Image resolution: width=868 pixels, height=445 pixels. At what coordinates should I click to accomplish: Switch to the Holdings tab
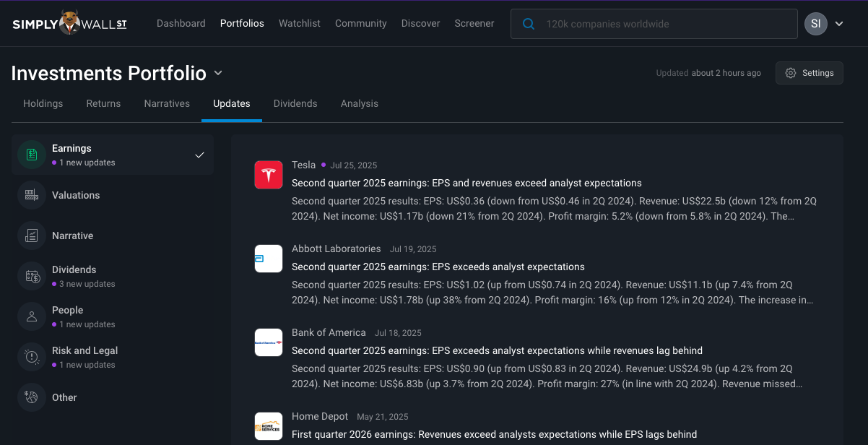click(x=43, y=103)
